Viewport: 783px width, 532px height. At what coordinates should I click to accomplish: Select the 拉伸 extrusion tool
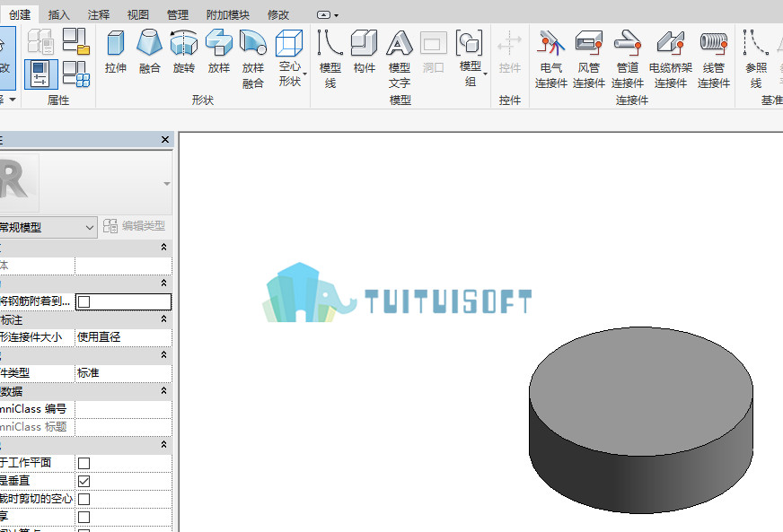click(115, 52)
